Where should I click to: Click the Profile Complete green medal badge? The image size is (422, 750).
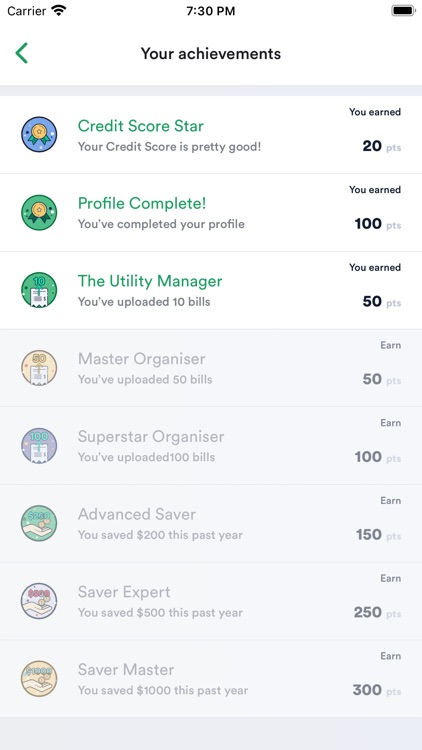point(39,212)
